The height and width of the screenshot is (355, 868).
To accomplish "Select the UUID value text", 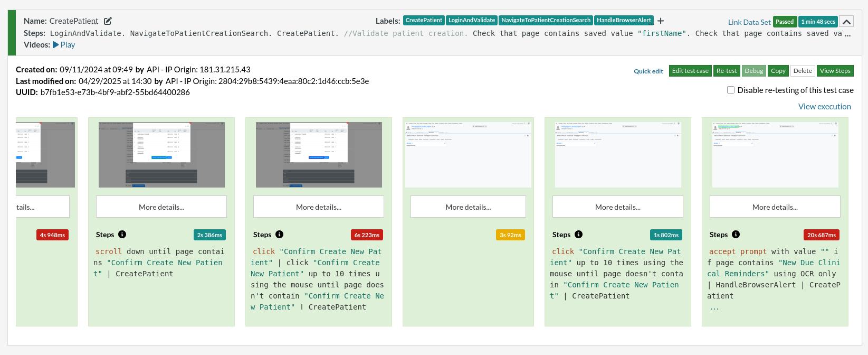I will (x=115, y=92).
